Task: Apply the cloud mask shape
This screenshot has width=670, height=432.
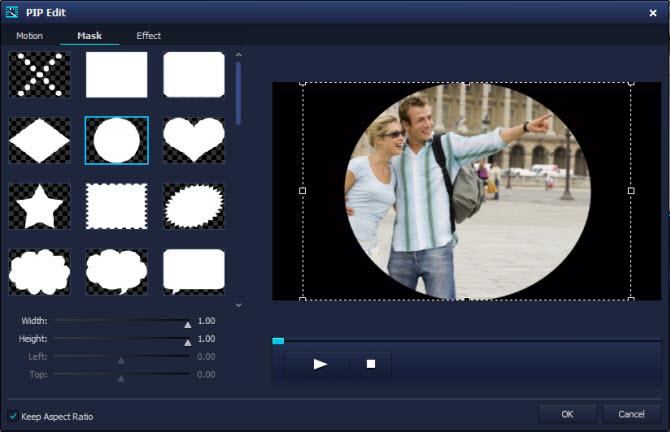Action: [40, 272]
